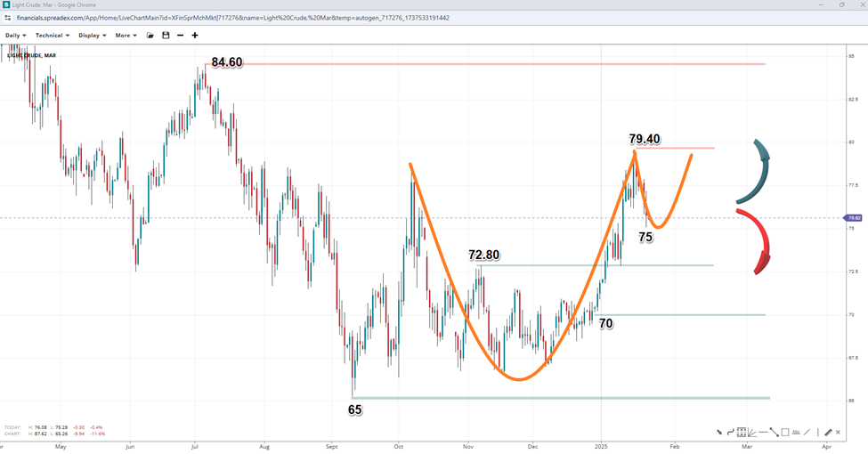Expand the Technical indicators menu
This screenshot has width=868, height=454.
(x=52, y=36)
